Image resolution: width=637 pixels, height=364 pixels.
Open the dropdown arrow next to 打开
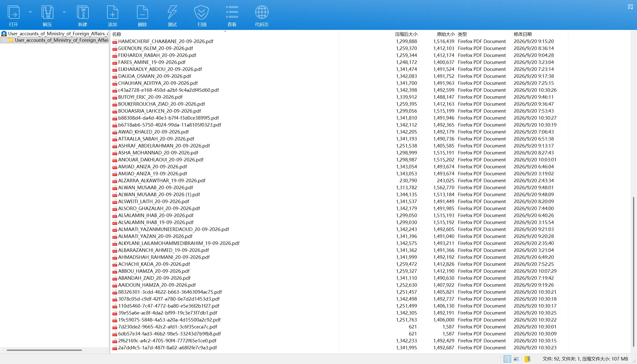click(x=30, y=12)
